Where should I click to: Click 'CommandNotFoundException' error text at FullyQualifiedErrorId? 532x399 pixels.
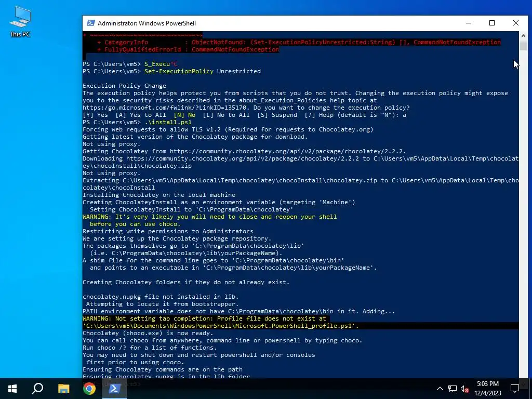235,49
